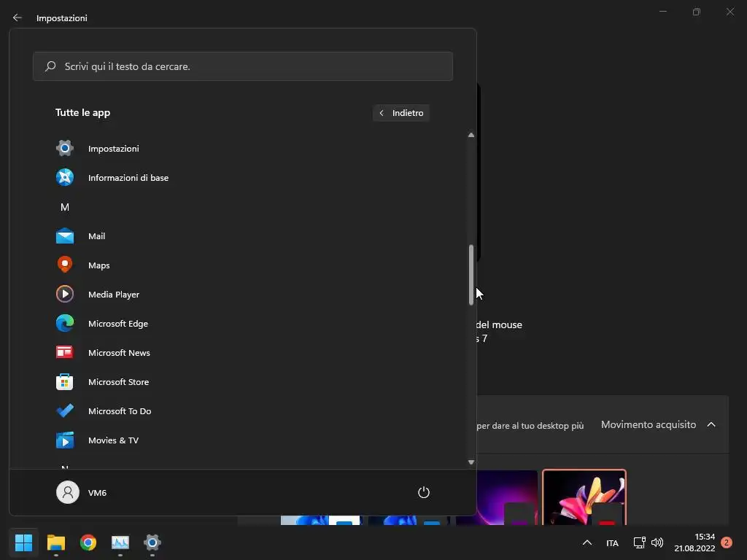Click the 'Movies & TV' label
This screenshot has width=747, height=560.
click(x=113, y=440)
